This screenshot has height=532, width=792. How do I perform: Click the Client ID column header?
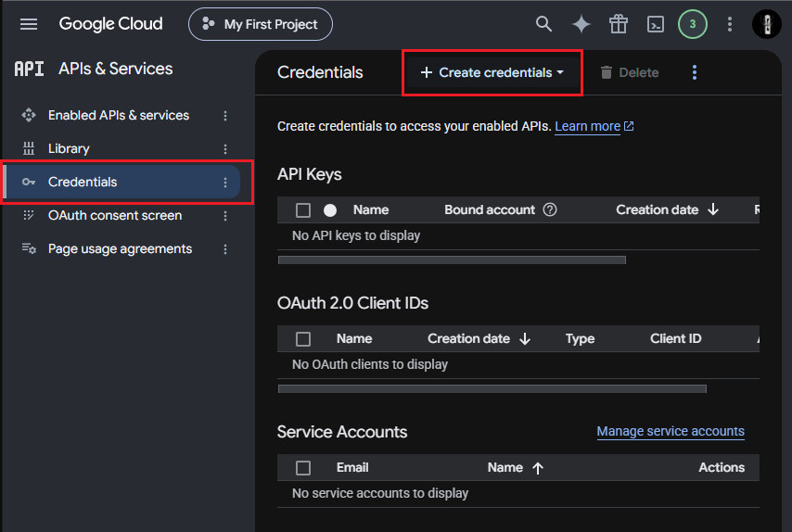click(675, 338)
